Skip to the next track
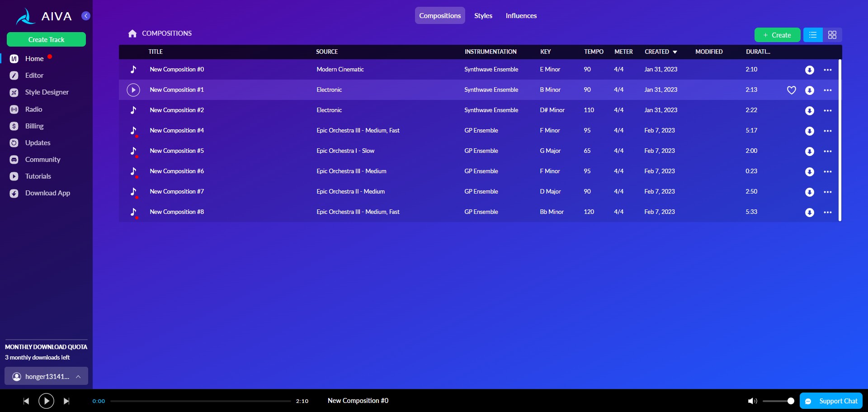Image resolution: width=868 pixels, height=412 pixels. coord(66,401)
